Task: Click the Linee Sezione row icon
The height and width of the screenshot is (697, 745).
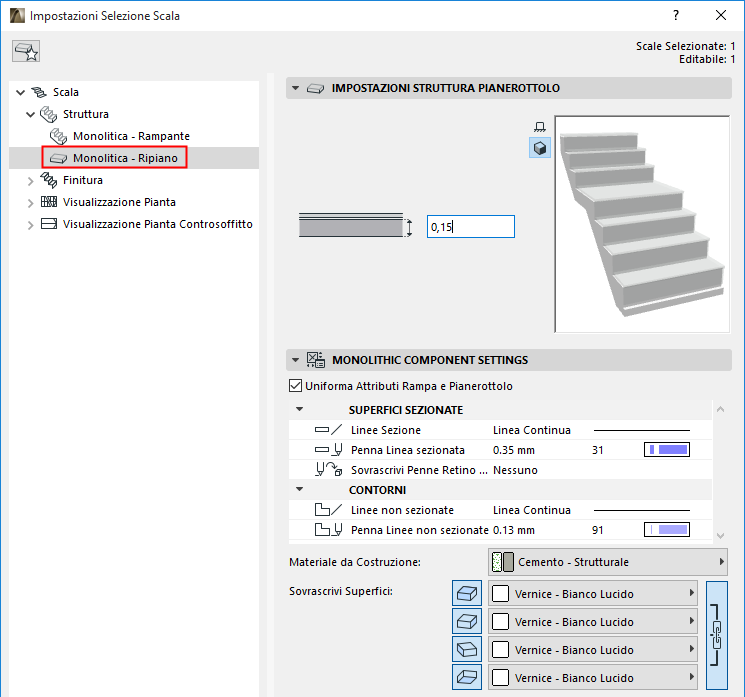Action: click(x=328, y=430)
